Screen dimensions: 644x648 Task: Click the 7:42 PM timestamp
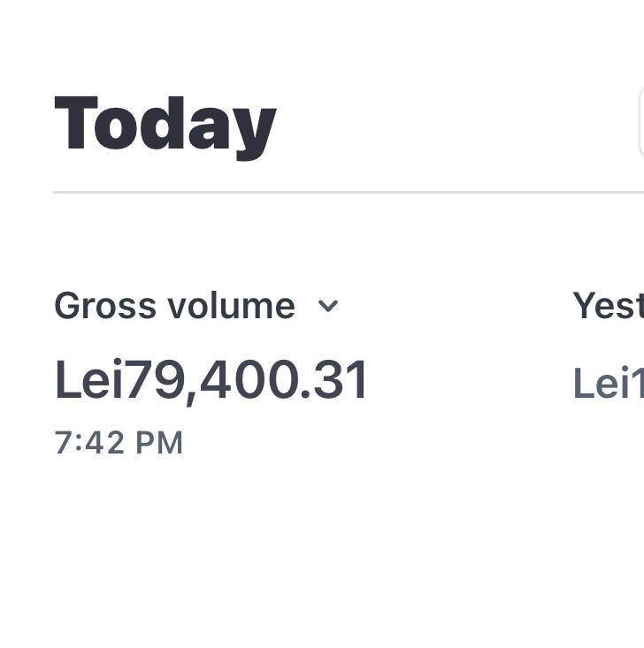119,443
